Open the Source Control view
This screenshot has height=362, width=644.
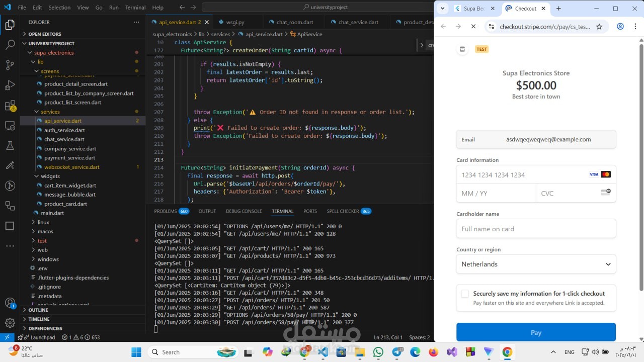[10, 65]
